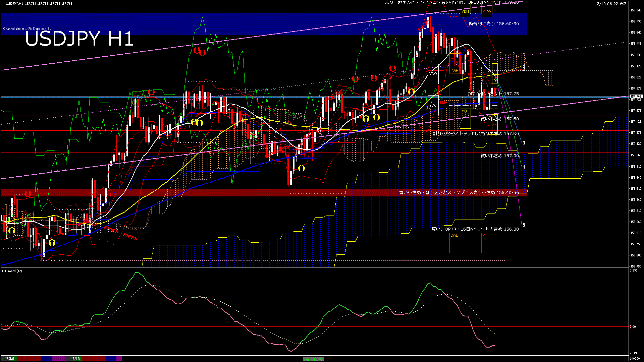The image size is (644, 362).
Task: Click the H1 macd (12) indicator label
Action: pos(12,271)
